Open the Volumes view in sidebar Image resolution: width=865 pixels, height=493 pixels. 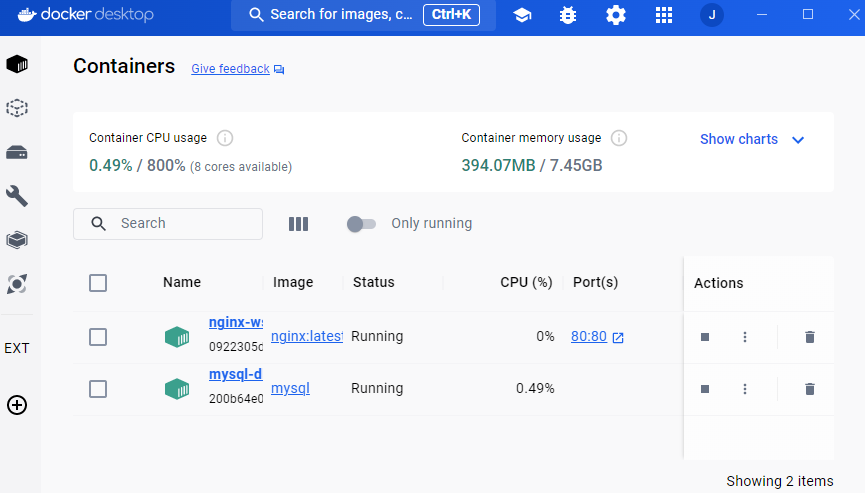tap(17, 152)
